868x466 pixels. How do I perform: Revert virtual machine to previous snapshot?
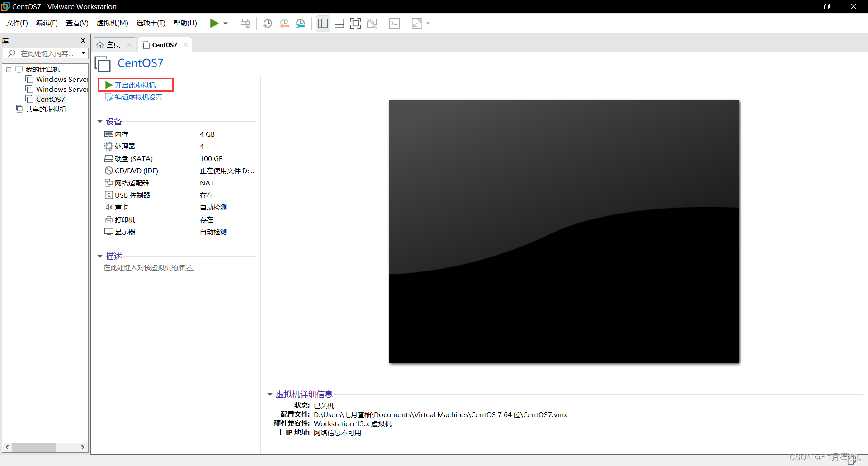tap(284, 23)
